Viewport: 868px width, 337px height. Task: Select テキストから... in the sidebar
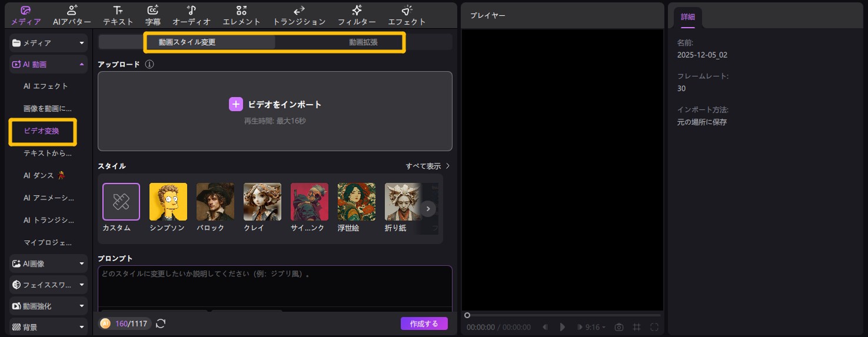pyautogui.click(x=47, y=154)
